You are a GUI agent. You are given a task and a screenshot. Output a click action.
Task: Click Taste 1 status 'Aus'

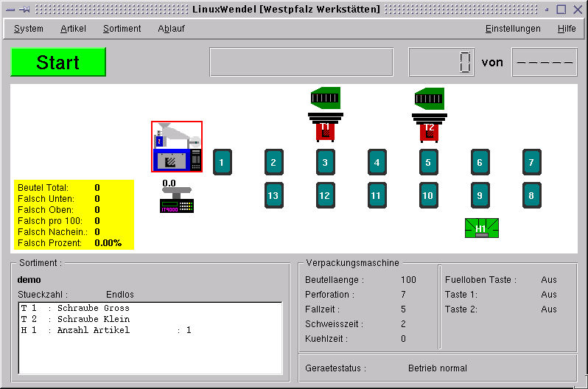(x=549, y=295)
